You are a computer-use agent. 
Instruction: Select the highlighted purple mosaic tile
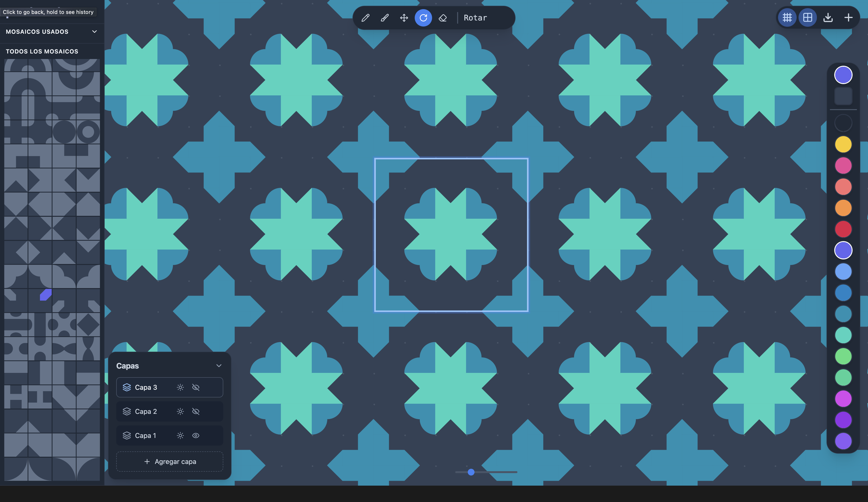(40, 300)
